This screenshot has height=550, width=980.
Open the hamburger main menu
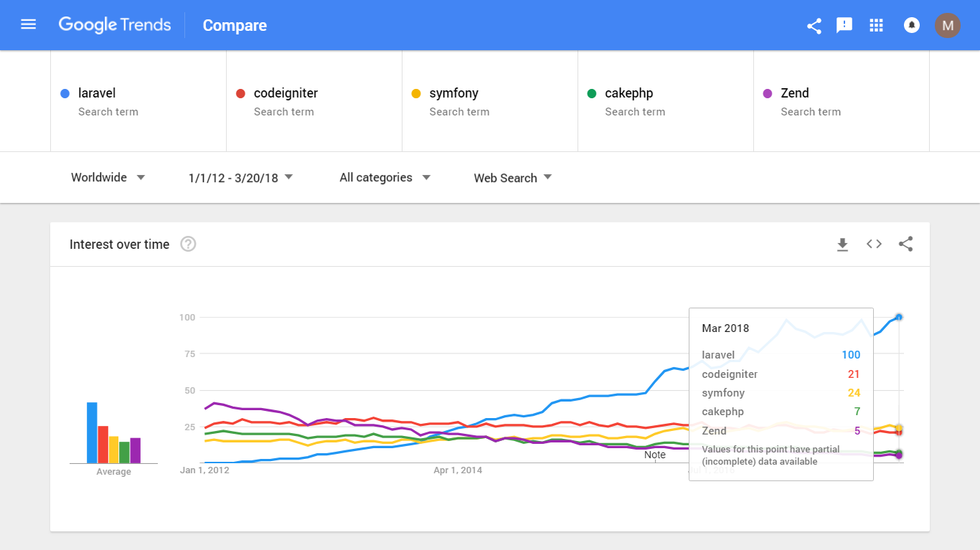28,25
